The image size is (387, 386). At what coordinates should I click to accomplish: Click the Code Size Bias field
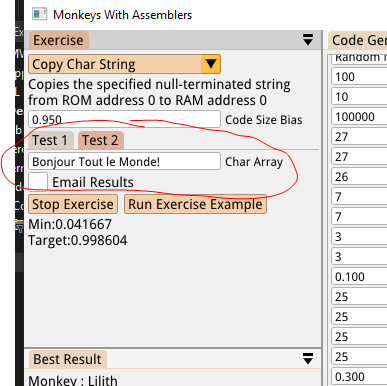click(x=124, y=119)
